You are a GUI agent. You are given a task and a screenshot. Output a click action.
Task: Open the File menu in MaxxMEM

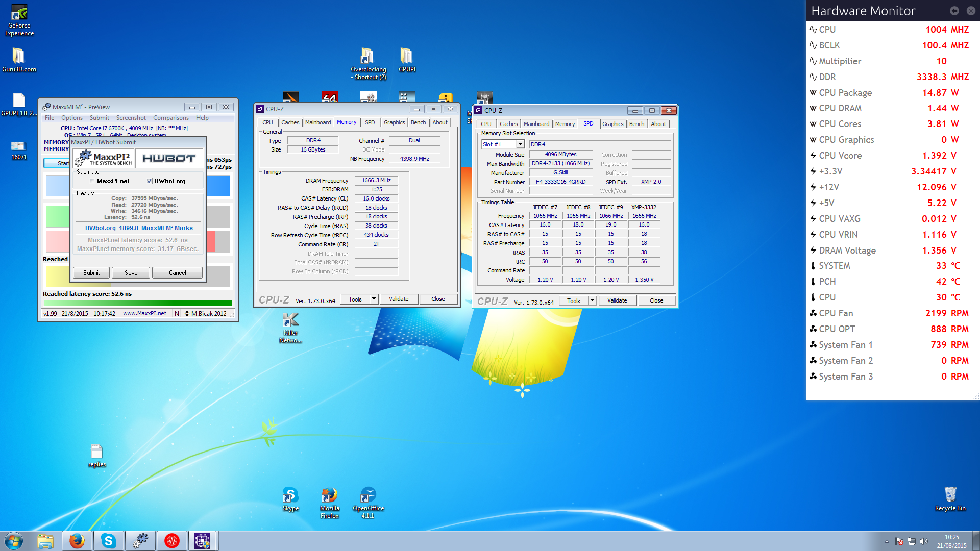[x=50, y=118]
